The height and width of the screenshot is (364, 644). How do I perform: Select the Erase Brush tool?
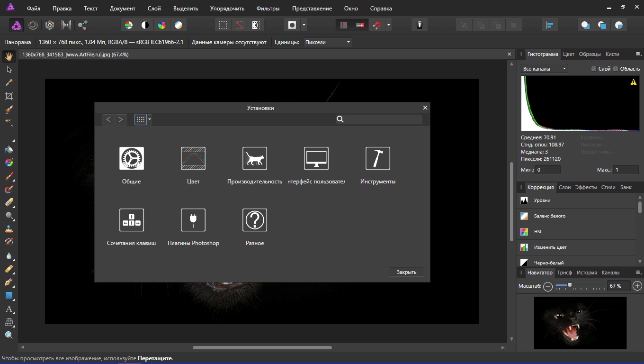coord(9,203)
